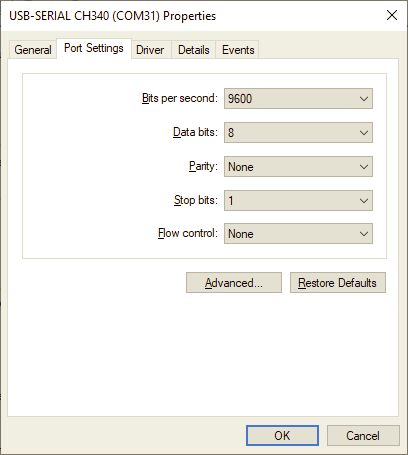
Task: Close the Properties dialog window
Action: [x=392, y=15]
